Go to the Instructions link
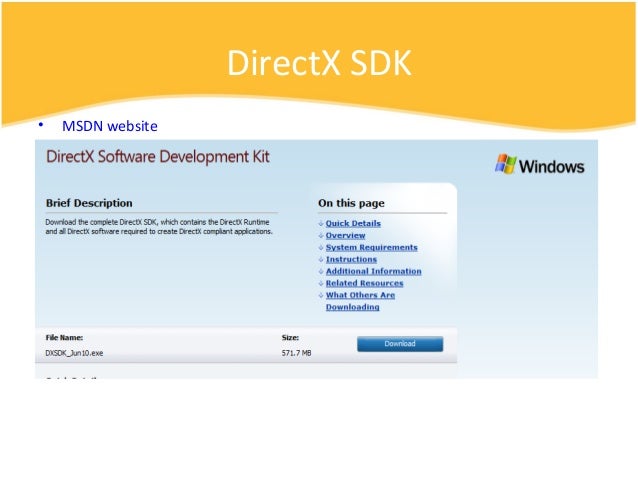 click(351, 259)
